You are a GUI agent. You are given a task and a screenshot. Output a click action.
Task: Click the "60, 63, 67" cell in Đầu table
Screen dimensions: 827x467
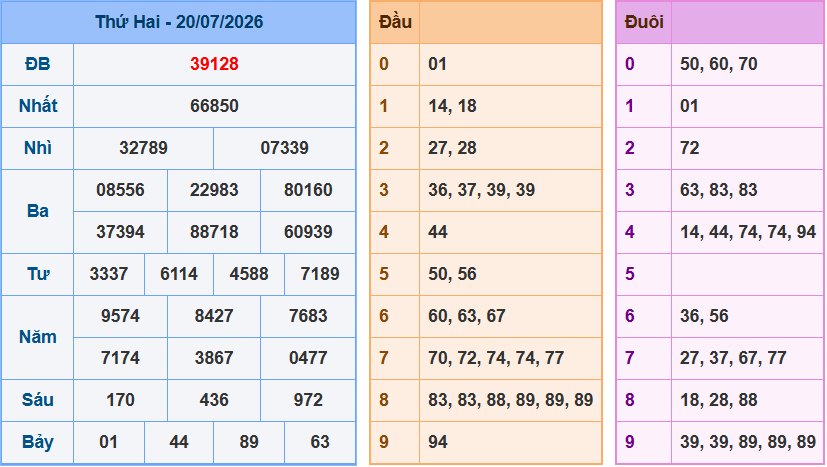(x=511, y=316)
